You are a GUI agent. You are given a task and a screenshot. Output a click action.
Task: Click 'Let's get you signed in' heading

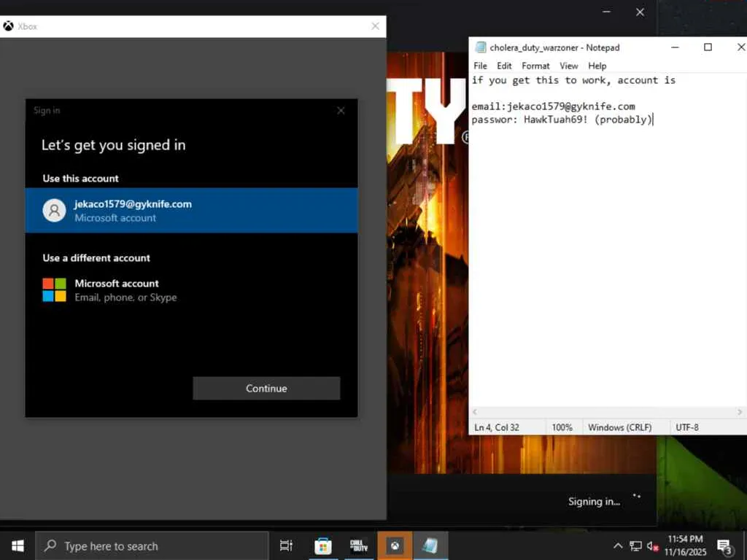[x=113, y=145]
